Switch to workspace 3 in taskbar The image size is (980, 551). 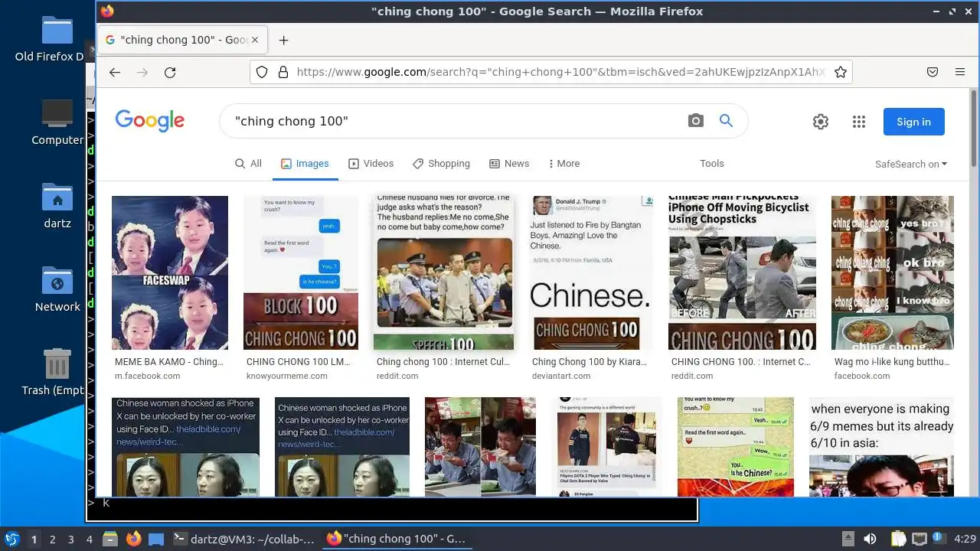point(71,540)
